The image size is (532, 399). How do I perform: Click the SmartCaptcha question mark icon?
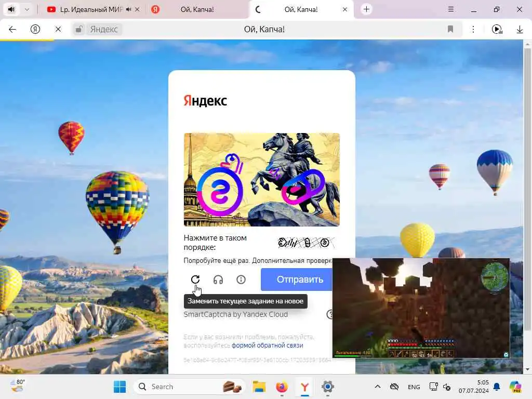coord(329,314)
